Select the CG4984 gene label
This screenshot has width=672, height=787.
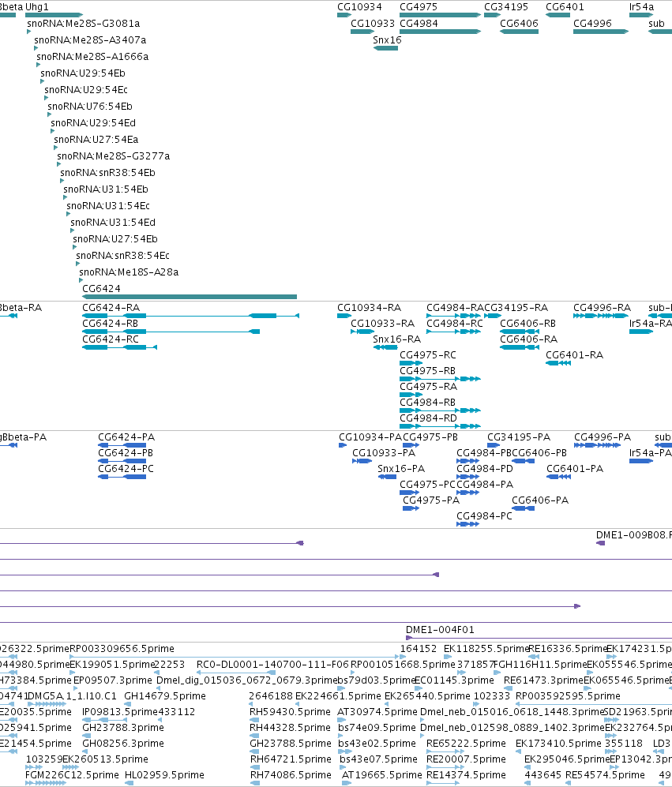click(419, 24)
